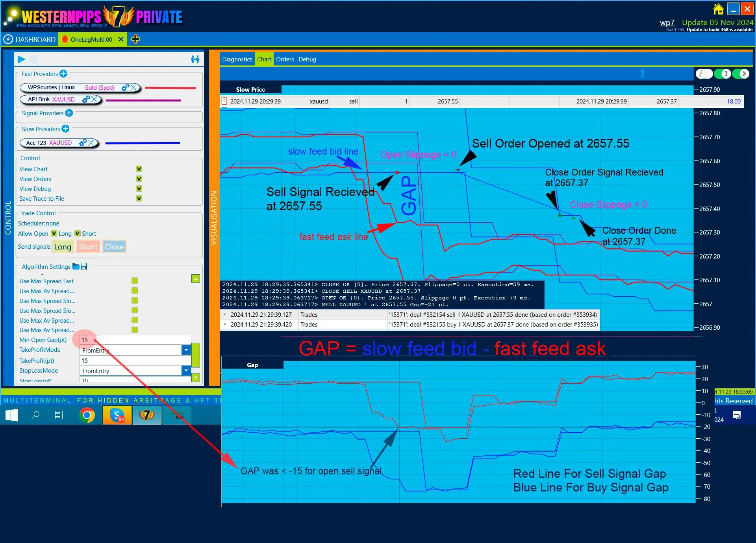The width and height of the screenshot is (756, 543).
Task: Toggle the View Orders checkbox
Action: tap(139, 179)
